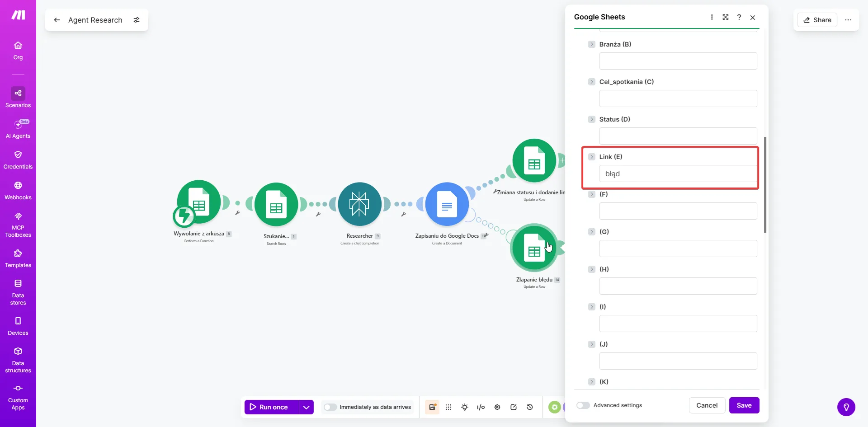Viewport: 868px width, 427px height.
Task: Open panel three-dot options menu
Action: point(712,17)
